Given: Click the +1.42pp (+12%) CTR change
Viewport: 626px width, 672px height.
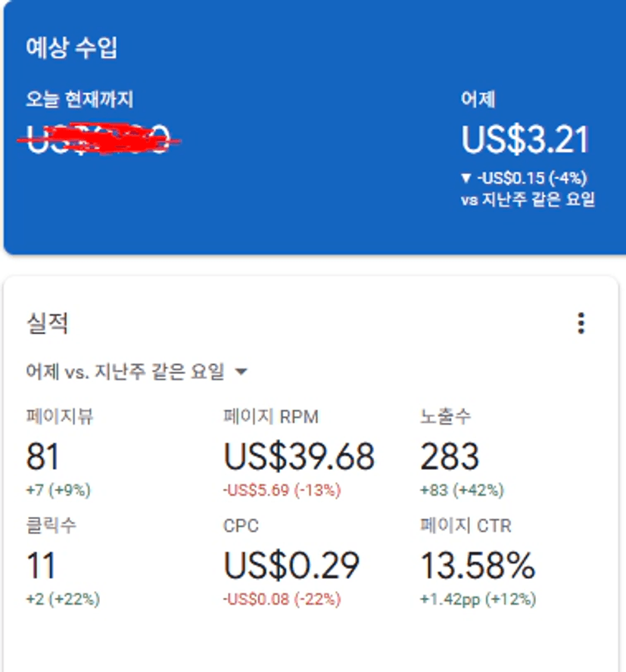Looking at the screenshot, I should pyautogui.click(x=478, y=599).
